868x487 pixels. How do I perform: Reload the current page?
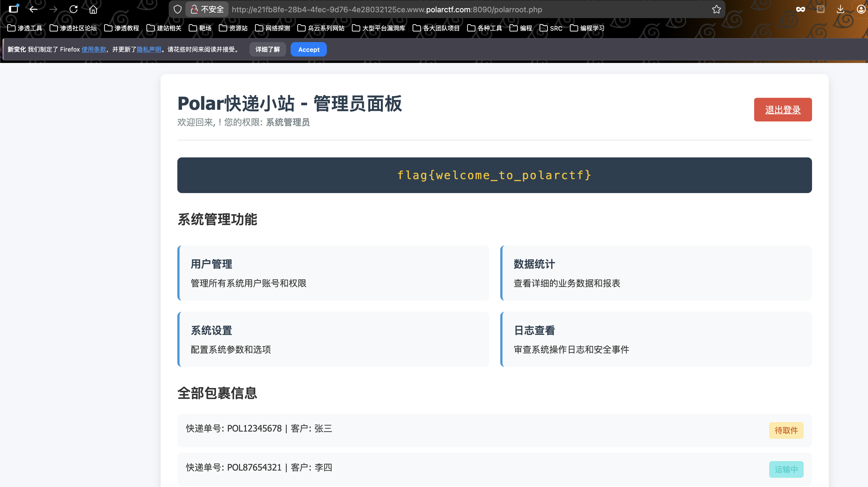(73, 9)
